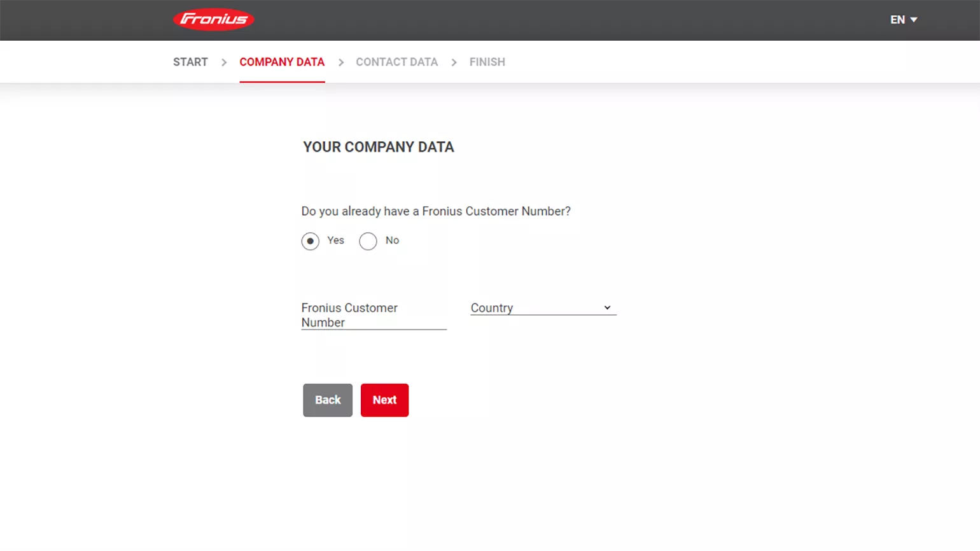Viewport: 980px width, 551px height.
Task: Open the Country dropdown
Action: (x=543, y=308)
